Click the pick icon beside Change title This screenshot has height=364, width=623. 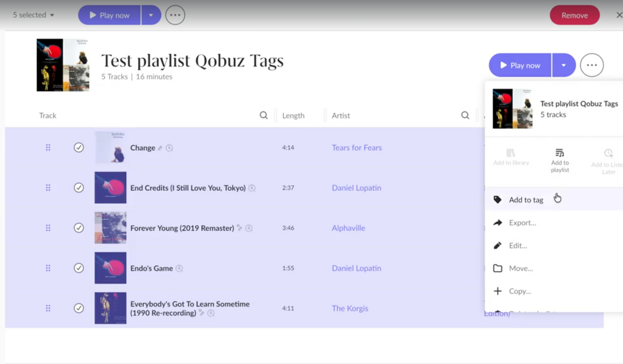tap(160, 148)
